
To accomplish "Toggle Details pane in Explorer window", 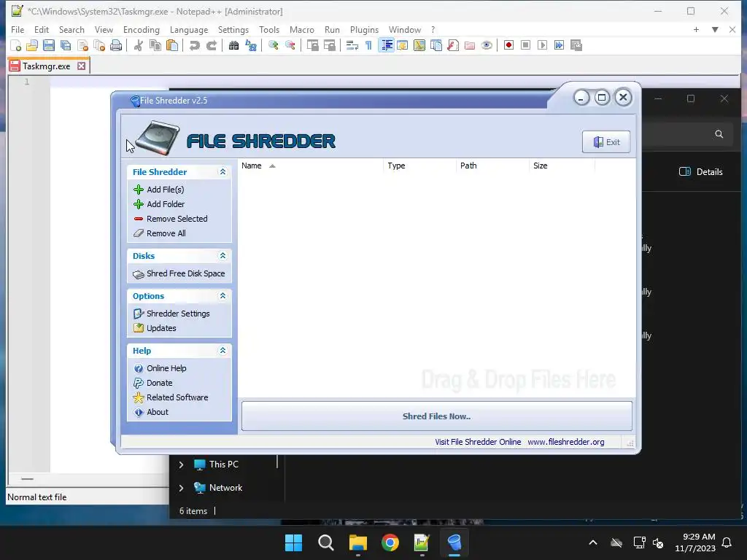I will (x=701, y=172).
